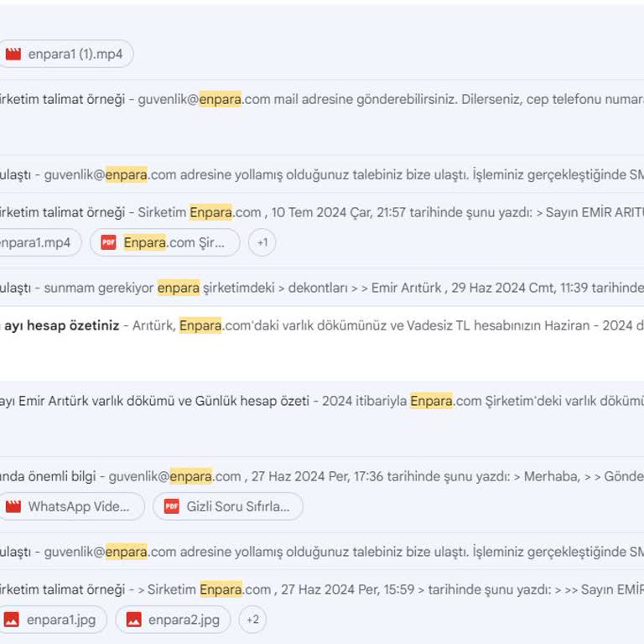Show the +1 additional attachment

(x=262, y=242)
